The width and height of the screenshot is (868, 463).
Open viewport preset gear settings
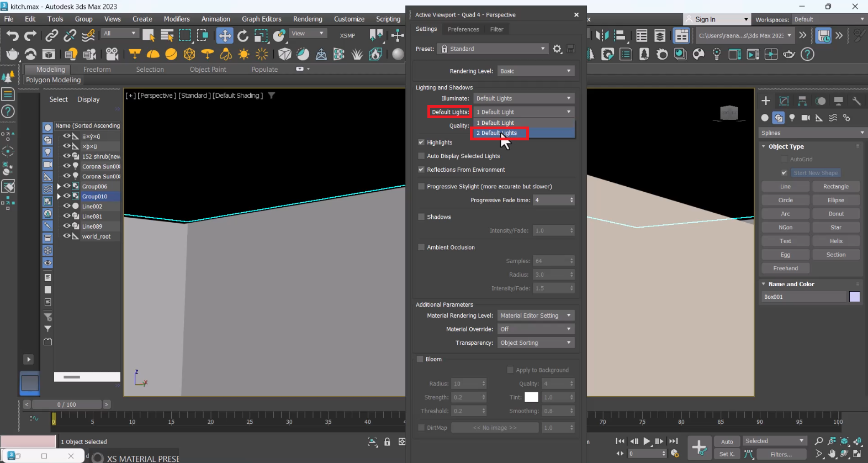click(557, 49)
